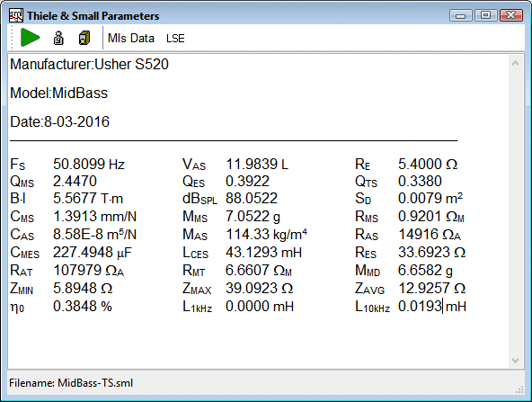Click the Model:MidBass line
The height and width of the screenshot is (402, 532).
(58, 93)
